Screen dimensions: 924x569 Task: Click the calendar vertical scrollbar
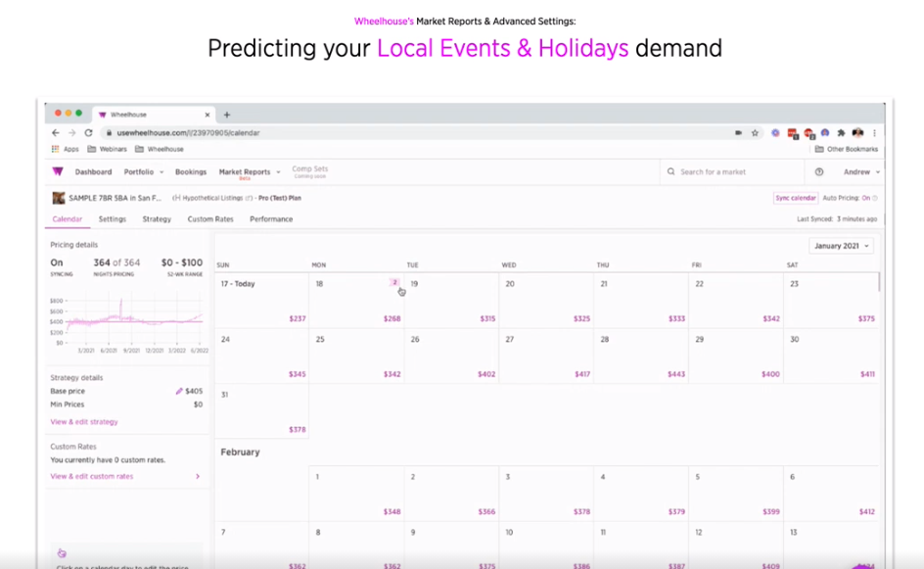click(x=879, y=282)
